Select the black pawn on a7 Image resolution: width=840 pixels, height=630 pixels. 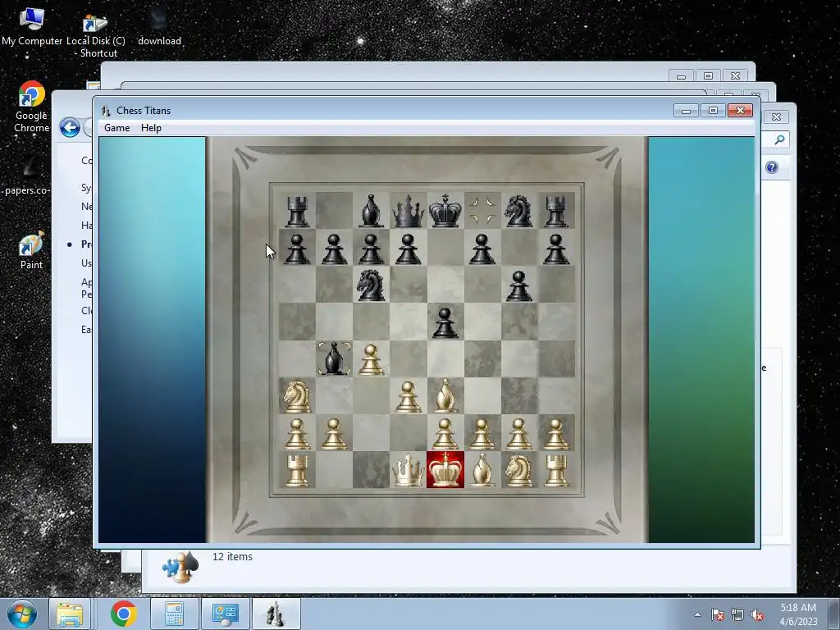(297, 249)
